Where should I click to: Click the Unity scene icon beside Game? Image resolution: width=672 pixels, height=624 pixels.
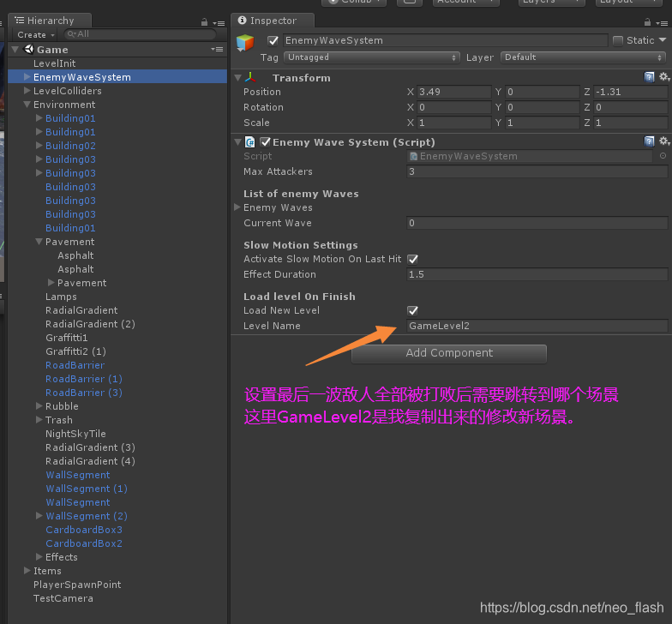[x=29, y=50]
